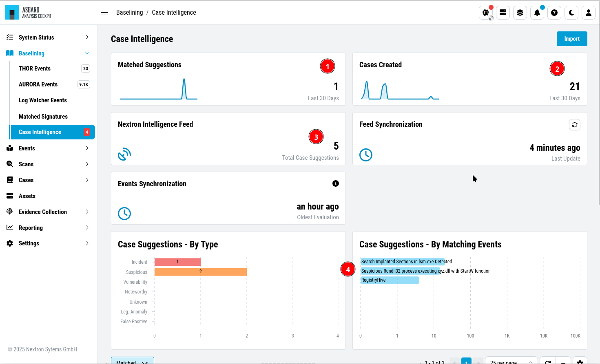600x364 pixels.
Task: Click the Assets server icon
Action: (x=10, y=196)
